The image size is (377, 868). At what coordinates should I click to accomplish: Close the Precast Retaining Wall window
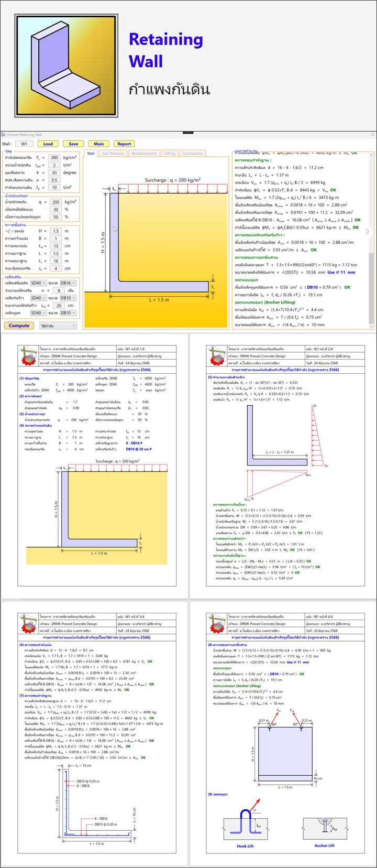(x=372, y=135)
